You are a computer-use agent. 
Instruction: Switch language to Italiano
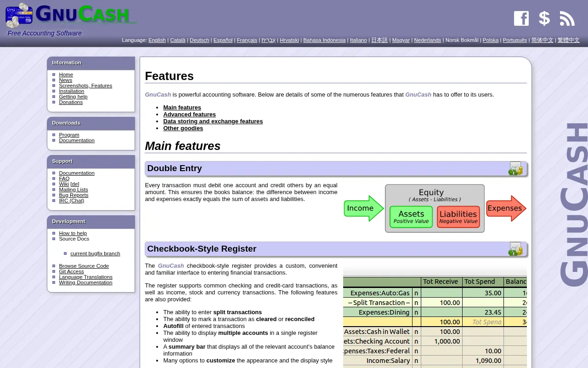click(358, 40)
